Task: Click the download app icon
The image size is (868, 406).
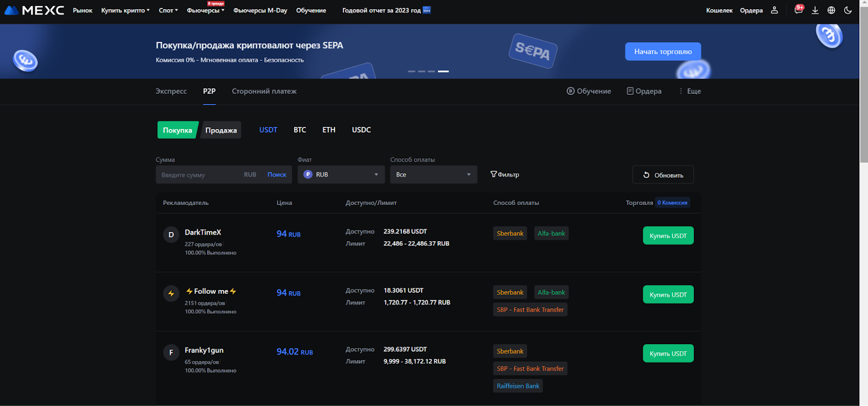Action: [815, 10]
